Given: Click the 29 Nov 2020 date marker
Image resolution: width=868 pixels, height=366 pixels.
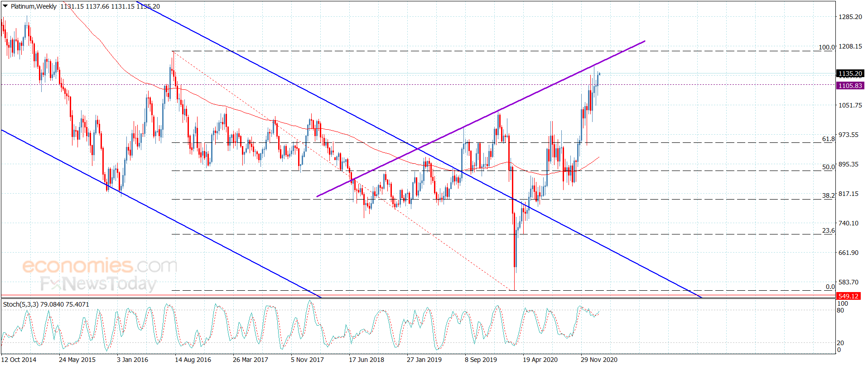Looking at the screenshot, I should tap(599, 360).
